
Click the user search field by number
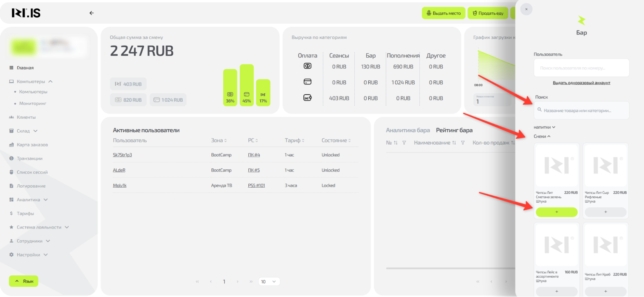click(581, 68)
